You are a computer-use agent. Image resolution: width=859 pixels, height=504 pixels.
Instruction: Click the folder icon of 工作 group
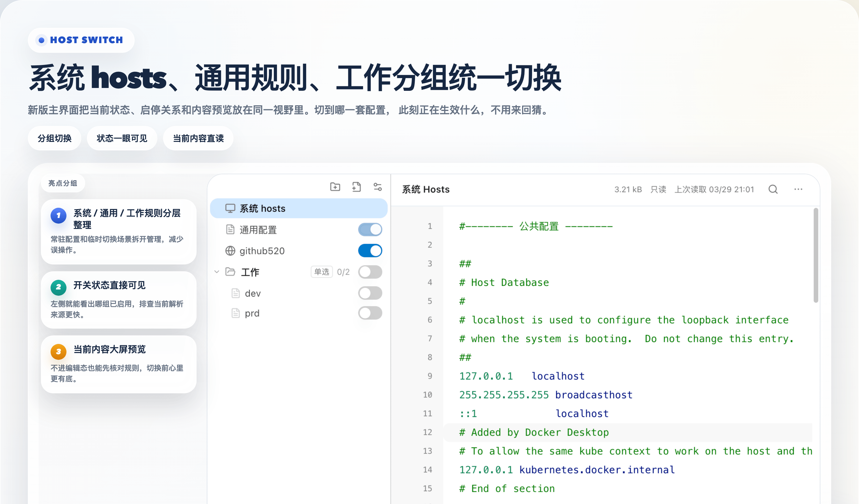pos(230,272)
